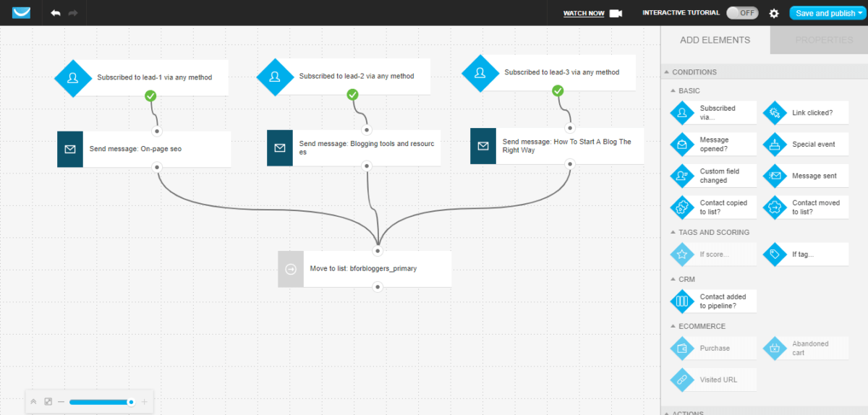Switch to Add Elements tab

click(x=715, y=40)
